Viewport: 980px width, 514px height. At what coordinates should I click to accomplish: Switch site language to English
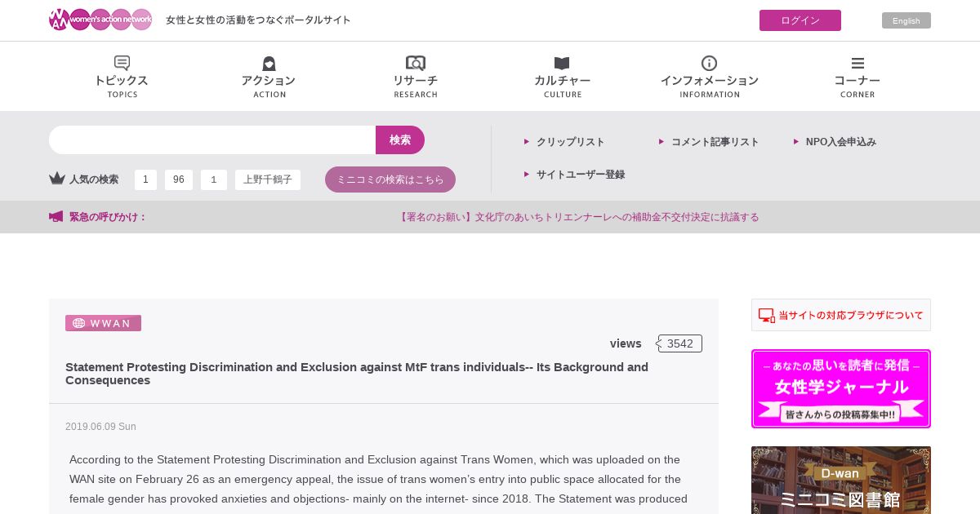tap(906, 20)
